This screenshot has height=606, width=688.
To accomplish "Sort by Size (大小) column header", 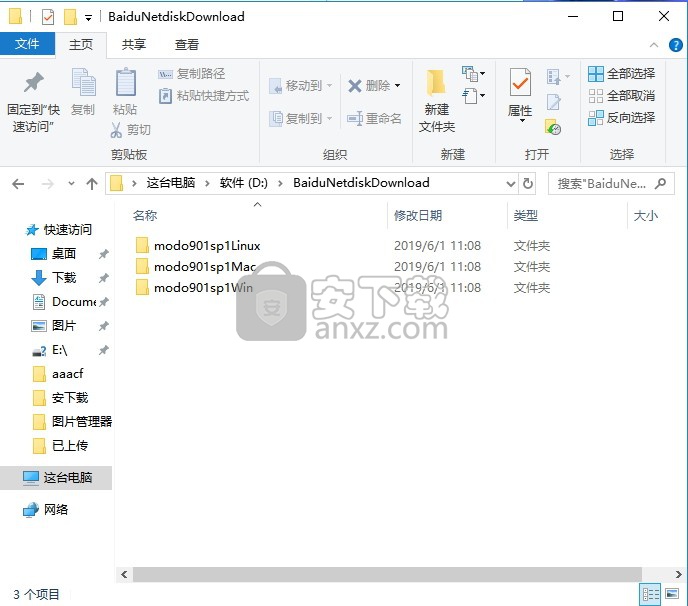I will coord(646,215).
